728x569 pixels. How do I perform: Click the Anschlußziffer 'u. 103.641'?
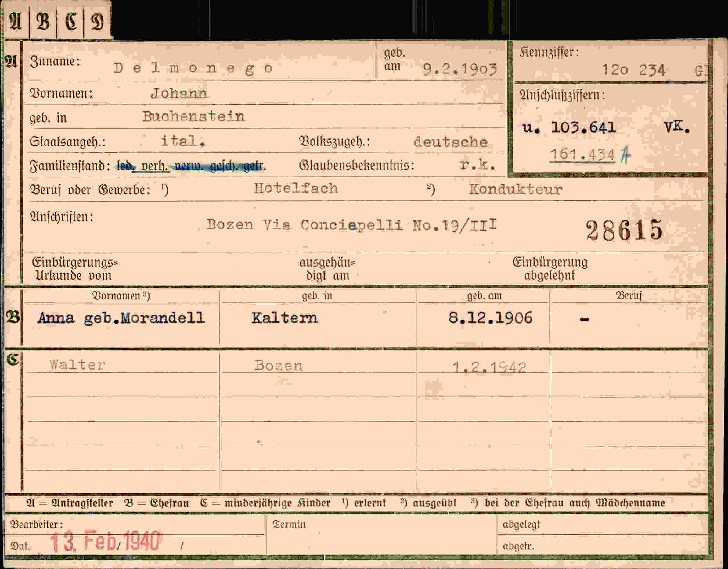pyautogui.click(x=569, y=127)
